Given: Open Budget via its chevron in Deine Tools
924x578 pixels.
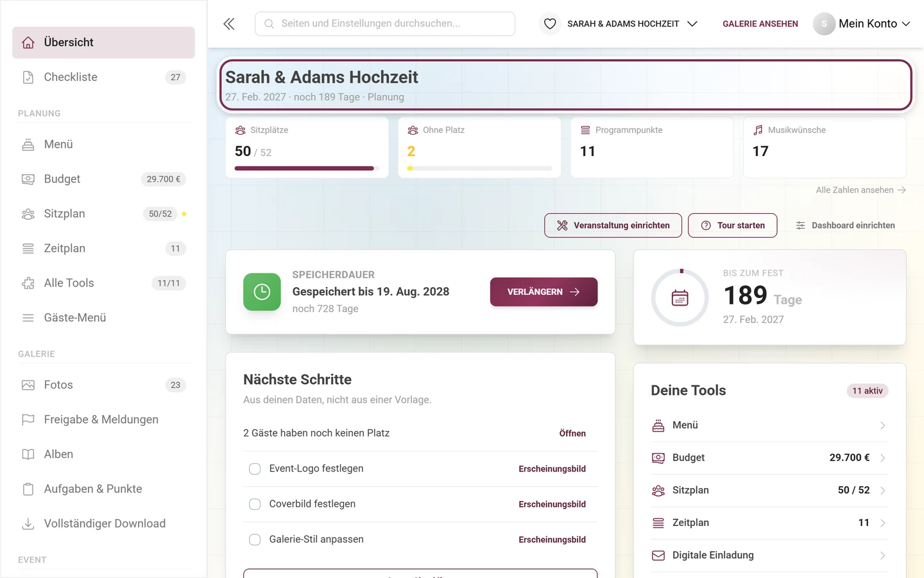Looking at the screenshot, I should tap(882, 458).
